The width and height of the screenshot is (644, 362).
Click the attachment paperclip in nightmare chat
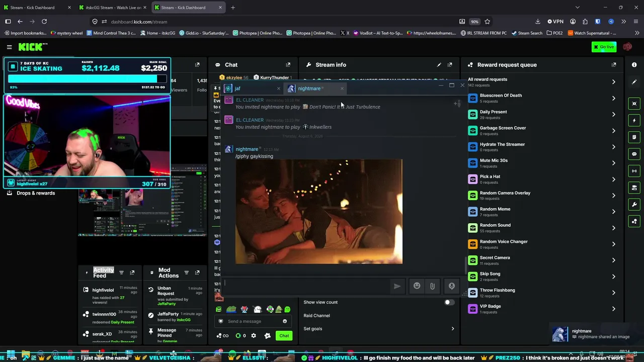(x=432, y=286)
